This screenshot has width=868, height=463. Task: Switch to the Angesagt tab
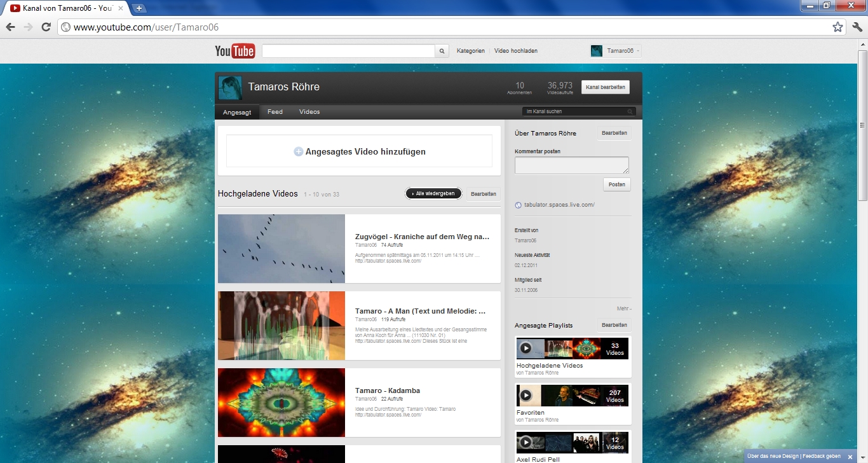[x=237, y=112]
